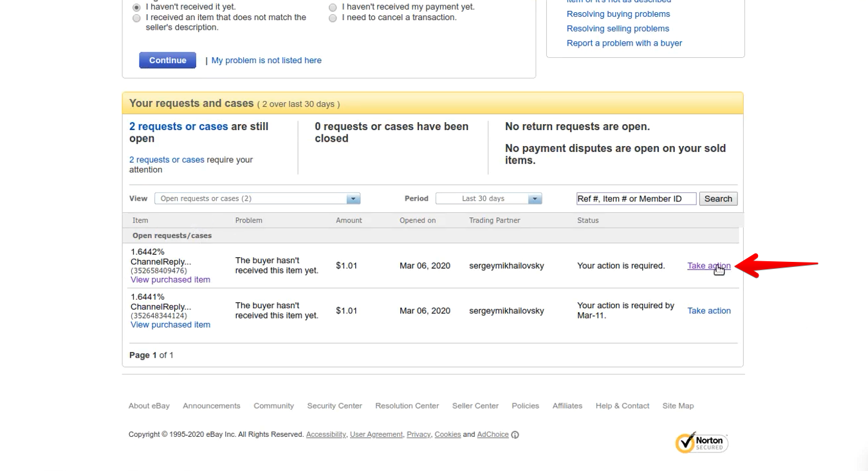Image resolution: width=868 pixels, height=471 pixels.
Task: Expand the View 'Open requests or cases (2)' dropdown
Action: (x=257, y=199)
